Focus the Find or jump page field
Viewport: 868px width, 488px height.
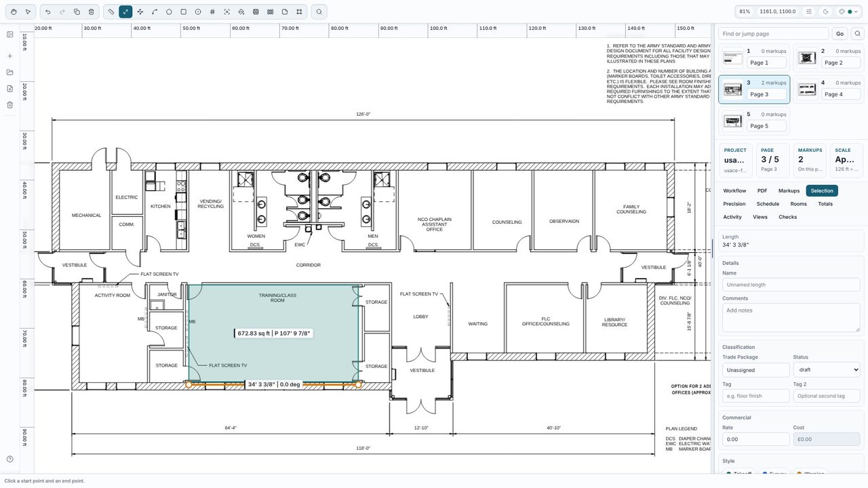coord(774,34)
